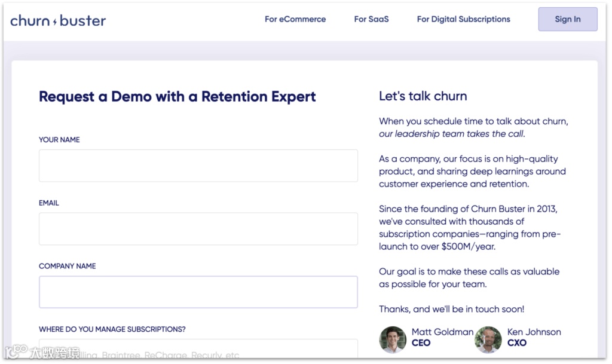Click Matt Goldman's avatar photo
Viewport: 612px width, 364px height.
(x=393, y=339)
